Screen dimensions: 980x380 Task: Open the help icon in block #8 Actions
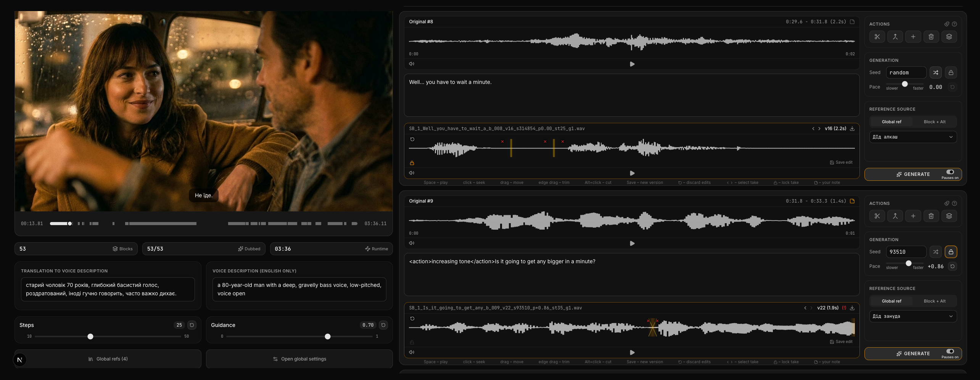(x=954, y=24)
